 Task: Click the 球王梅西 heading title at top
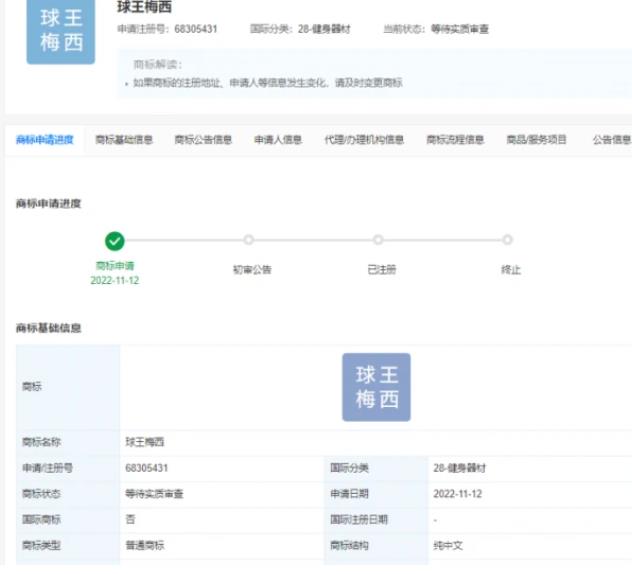pyautogui.click(x=145, y=8)
